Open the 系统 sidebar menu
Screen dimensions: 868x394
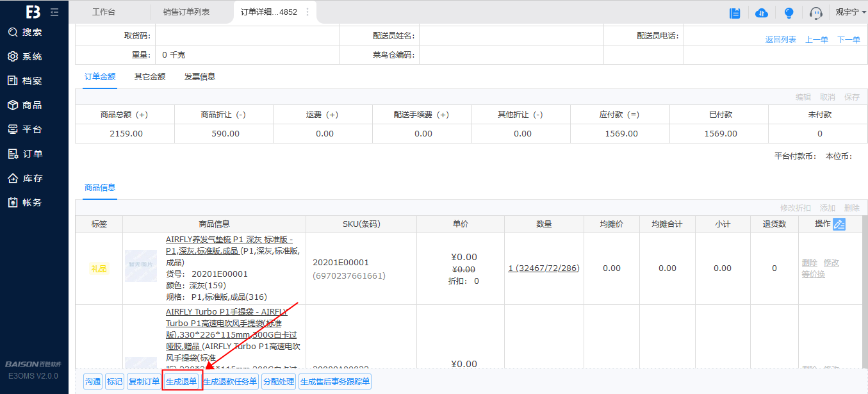coord(25,56)
